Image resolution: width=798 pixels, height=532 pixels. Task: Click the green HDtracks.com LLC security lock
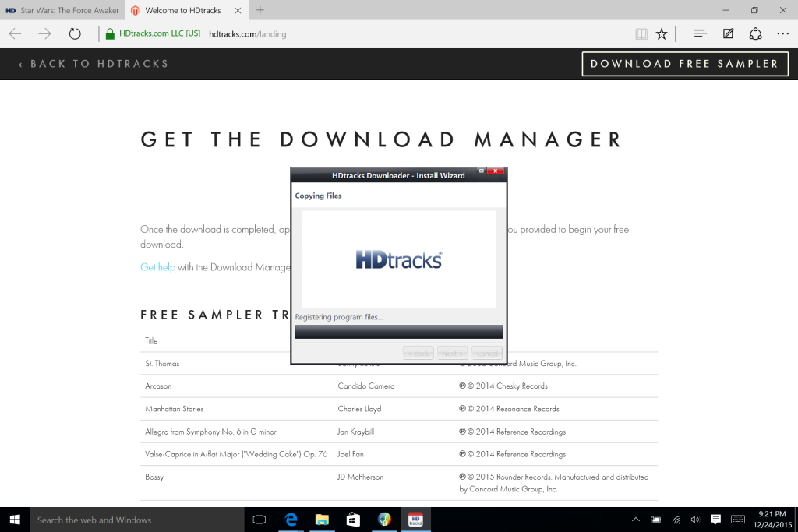click(x=110, y=34)
